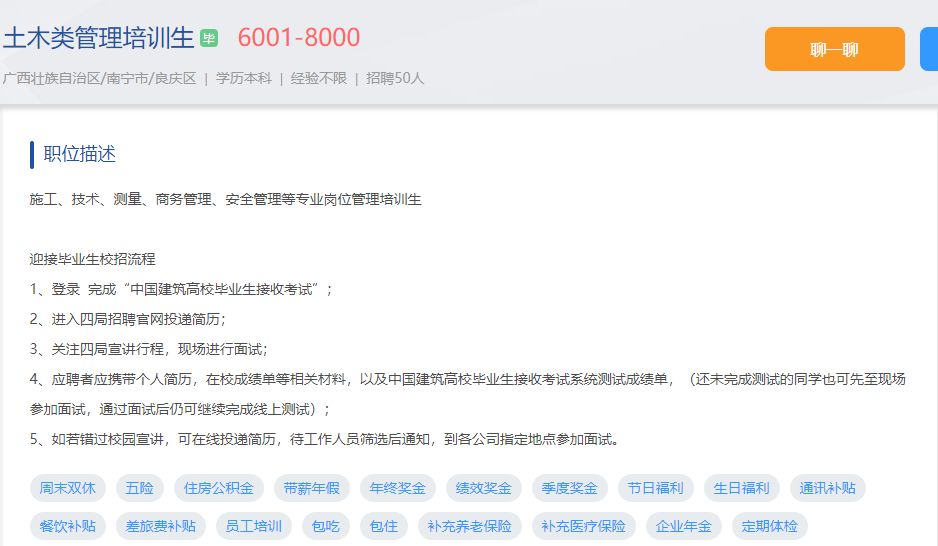This screenshot has width=938, height=546.
Task: Click the first description line 施工、技术、测量
Action: (x=226, y=199)
